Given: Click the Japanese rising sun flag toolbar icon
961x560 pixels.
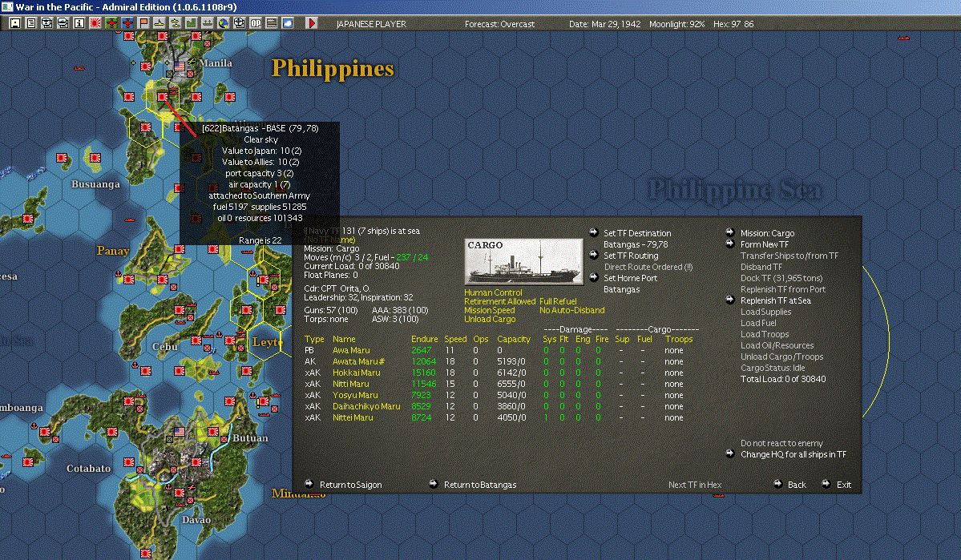Looking at the screenshot, I should tap(95, 23).
